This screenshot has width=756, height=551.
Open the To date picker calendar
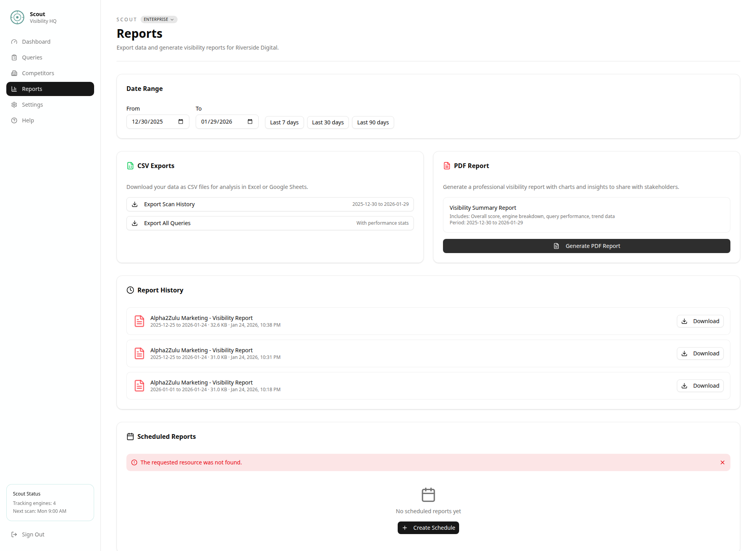pyautogui.click(x=250, y=122)
